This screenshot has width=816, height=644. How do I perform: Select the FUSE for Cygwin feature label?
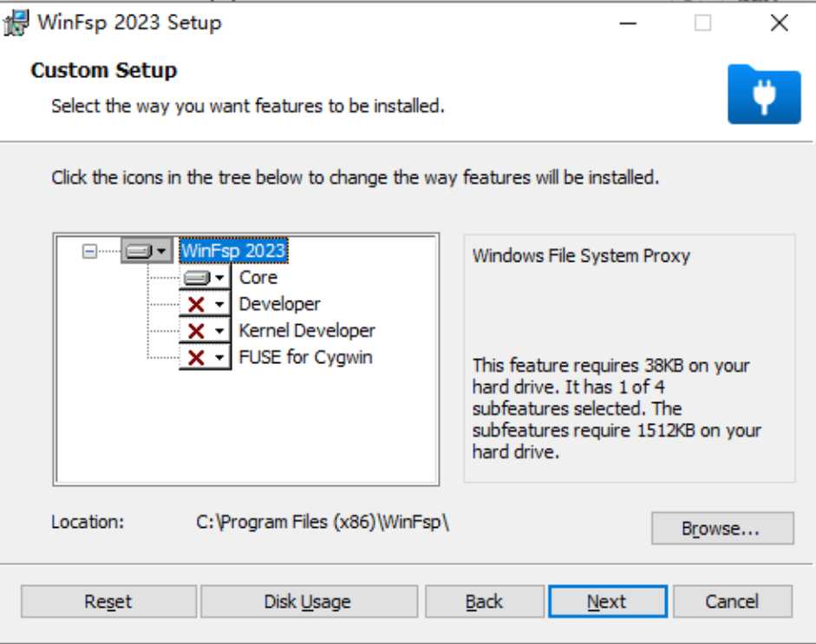(305, 357)
